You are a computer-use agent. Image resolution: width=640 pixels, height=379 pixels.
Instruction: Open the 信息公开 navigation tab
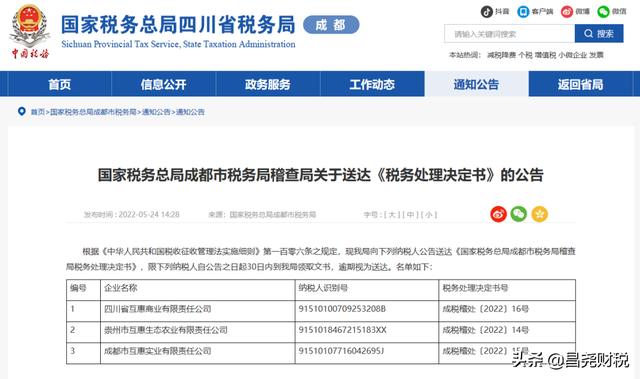[164, 84]
